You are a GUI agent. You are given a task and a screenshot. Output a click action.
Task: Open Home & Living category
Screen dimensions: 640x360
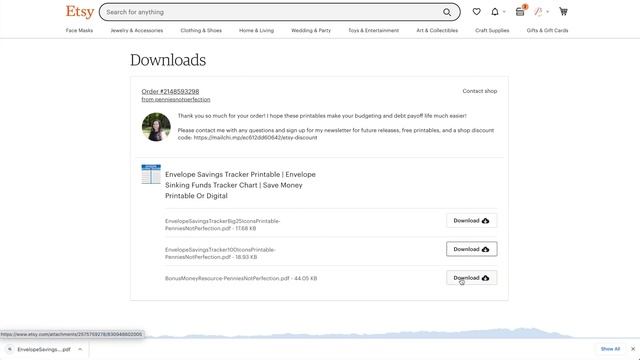(x=256, y=31)
